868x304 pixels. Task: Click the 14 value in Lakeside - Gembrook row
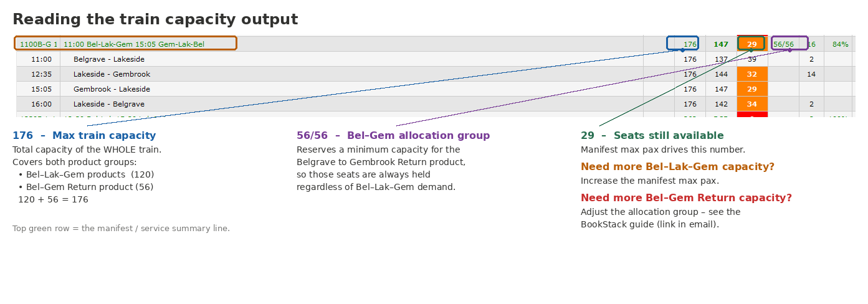[x=811, y=74]
